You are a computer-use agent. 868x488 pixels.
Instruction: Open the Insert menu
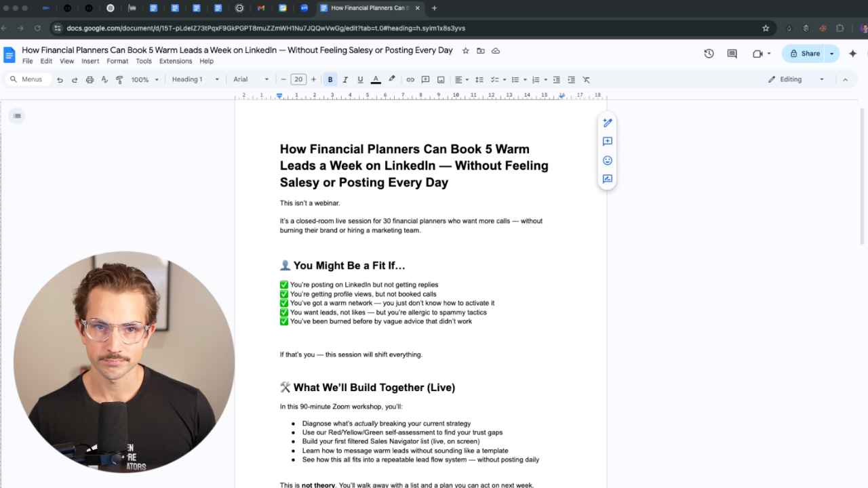[90, 61]
